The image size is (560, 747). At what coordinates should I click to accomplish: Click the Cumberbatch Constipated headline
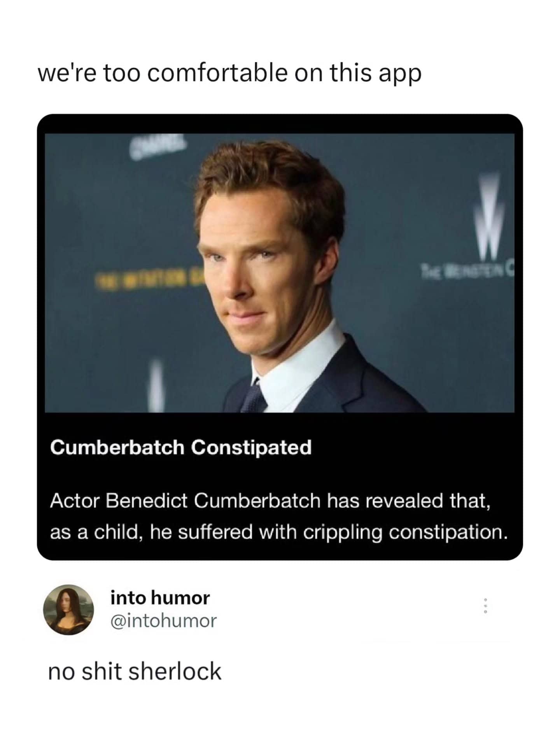[x=180, y=447]
